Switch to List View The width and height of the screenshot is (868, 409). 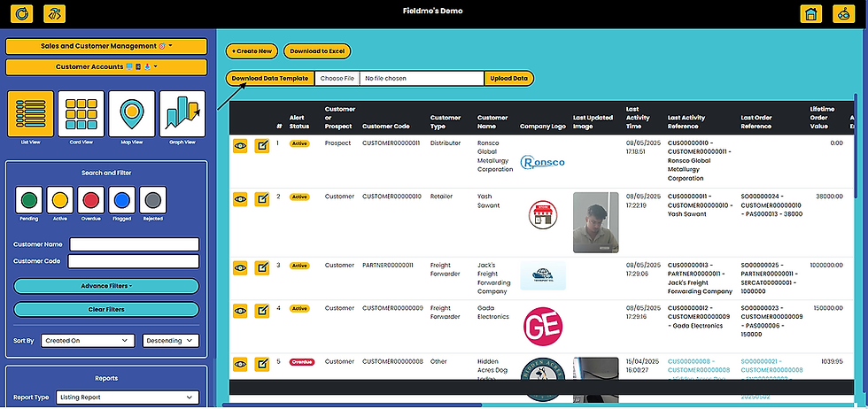pos(30,114)
